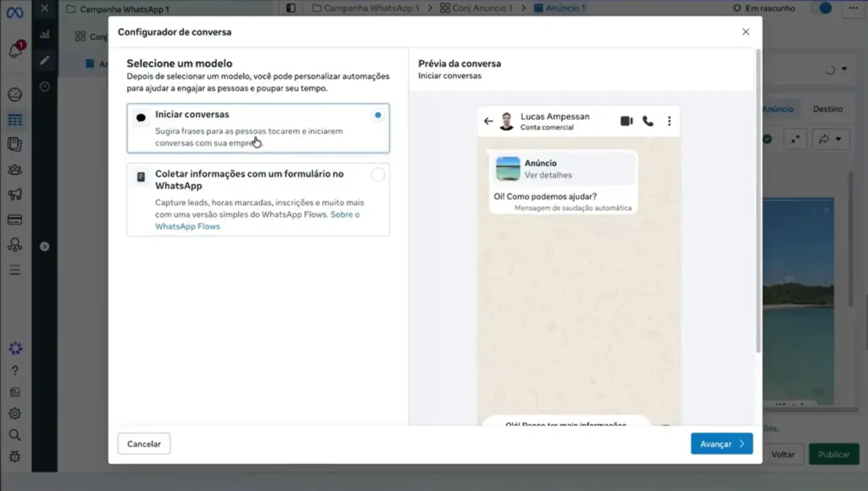Select the Iniciar conversas radio button
Image resolution: width=868 pixels, height=491 pixels.
click(377, 115)
